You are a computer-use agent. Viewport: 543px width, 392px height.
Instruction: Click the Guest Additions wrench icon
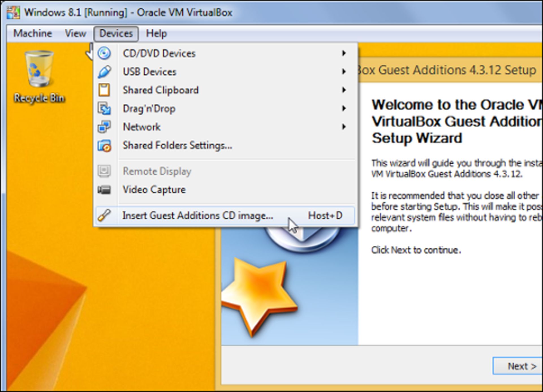(x=104, y=216)
